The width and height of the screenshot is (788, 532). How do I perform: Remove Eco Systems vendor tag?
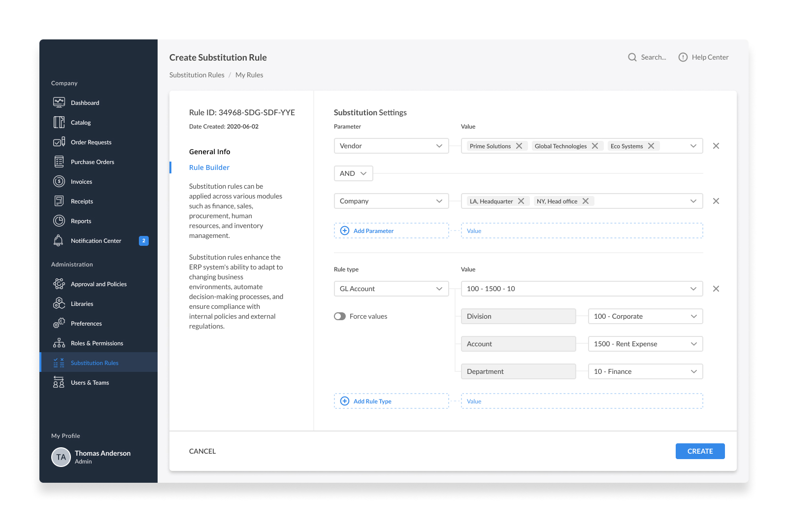pyautogui.click(x=651, y=146)
